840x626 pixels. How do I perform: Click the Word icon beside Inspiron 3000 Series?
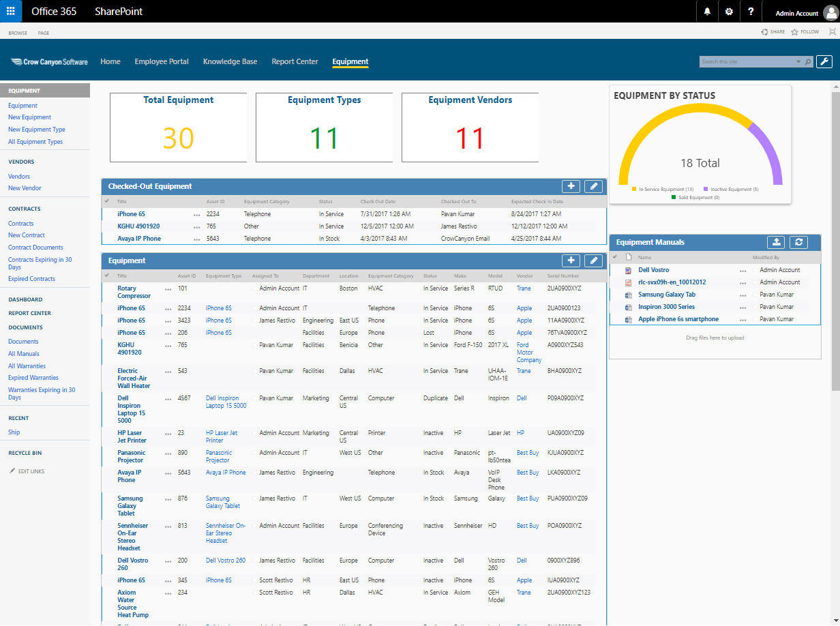click(x=628, y=307)
